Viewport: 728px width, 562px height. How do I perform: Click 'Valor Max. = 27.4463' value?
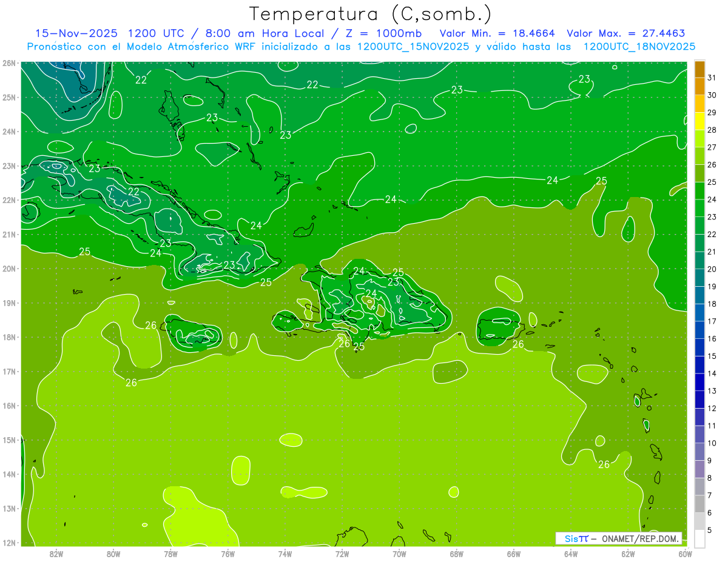pos(625,33)
